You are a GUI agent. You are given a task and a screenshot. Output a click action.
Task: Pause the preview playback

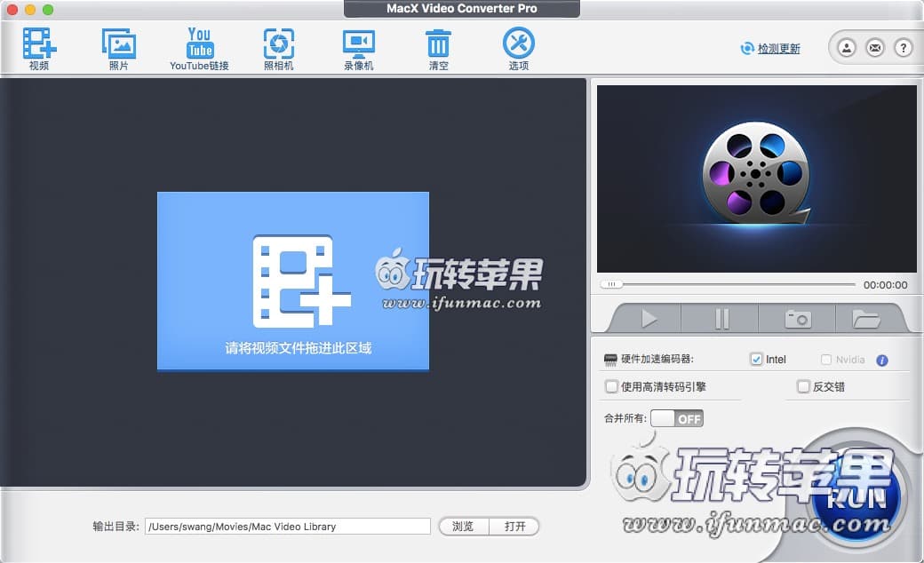(721, 319)
